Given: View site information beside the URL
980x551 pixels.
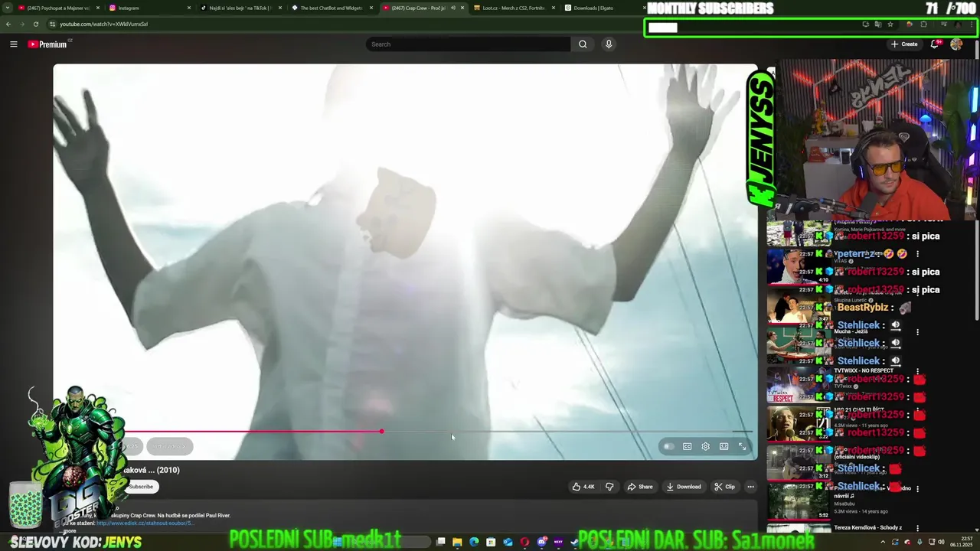Looking at the screenshot, I should (52, 24).
